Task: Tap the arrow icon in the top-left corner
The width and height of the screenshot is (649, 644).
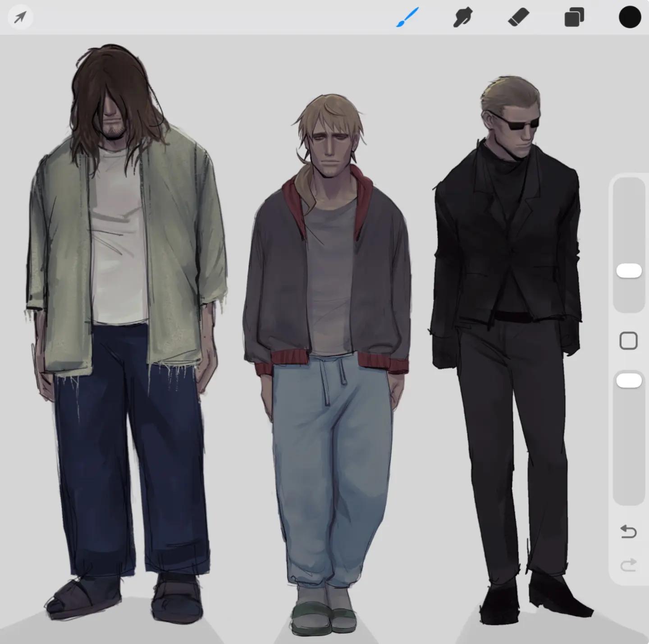Action: [x=20, y=18]
